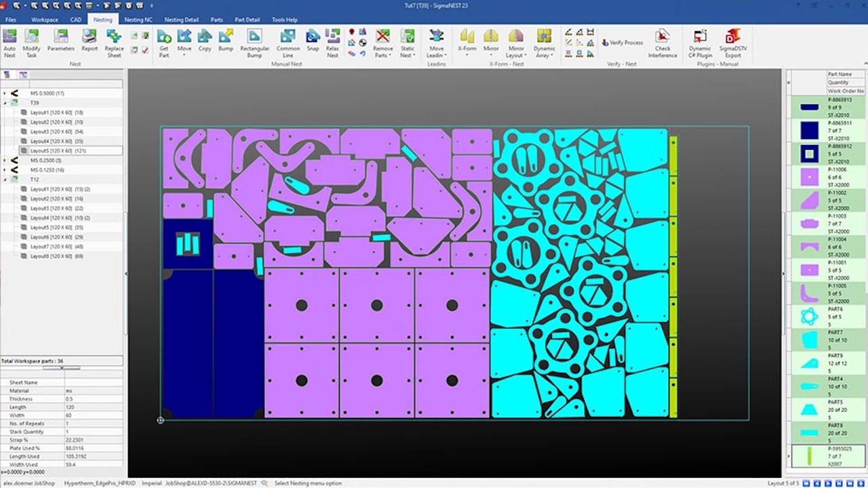This screenshot has height=488, width=868.
Task: Choose the Get Part tool
Action: [164, 42]
